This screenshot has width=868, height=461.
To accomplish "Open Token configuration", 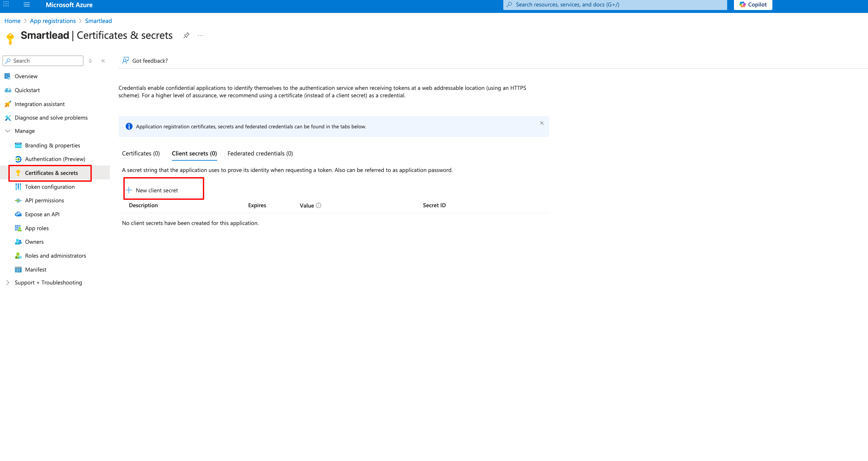I will 50,187.
